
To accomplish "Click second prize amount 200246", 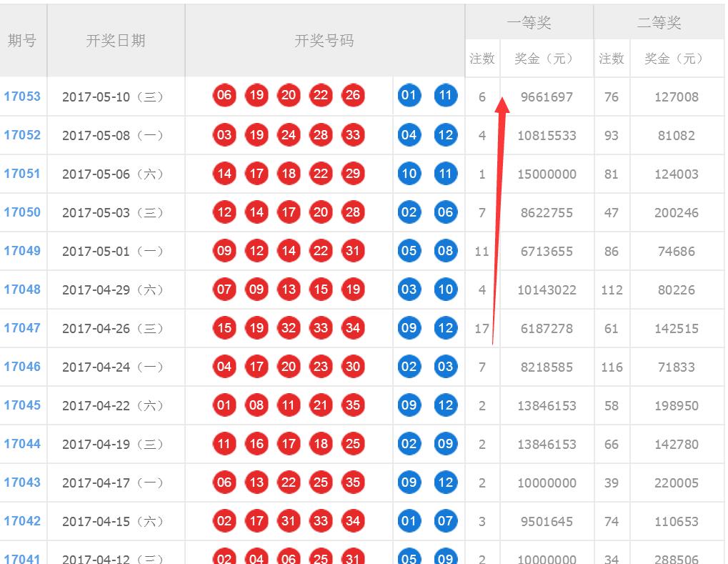I will [x=677, y=212].
